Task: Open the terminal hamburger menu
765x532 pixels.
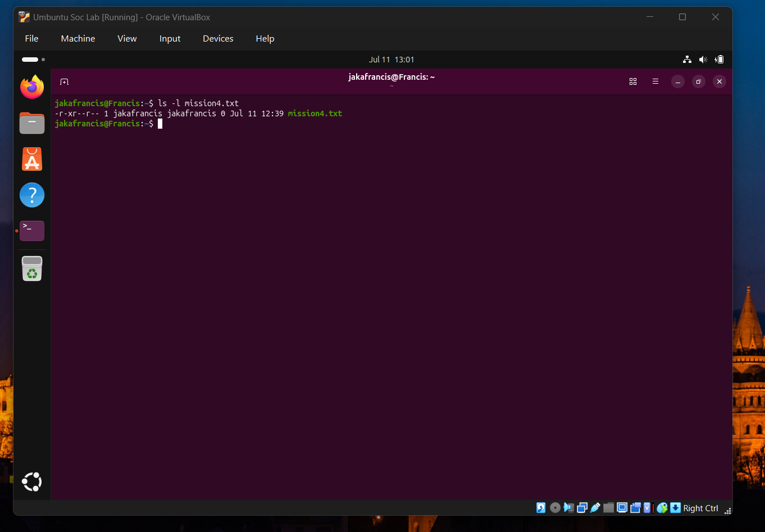Action: (x=655, y=81)
